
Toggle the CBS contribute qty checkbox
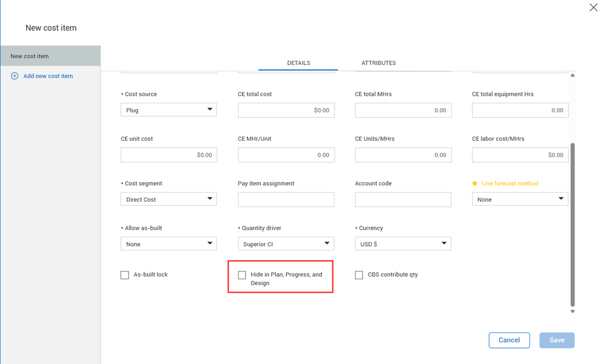pyautogui.click(x=359, y=275)
